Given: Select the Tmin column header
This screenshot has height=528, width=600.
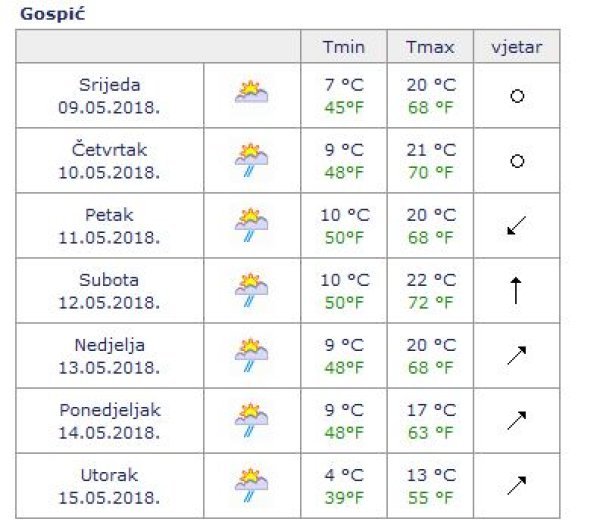Looking at the screenshot, I should tap(343, 47).
